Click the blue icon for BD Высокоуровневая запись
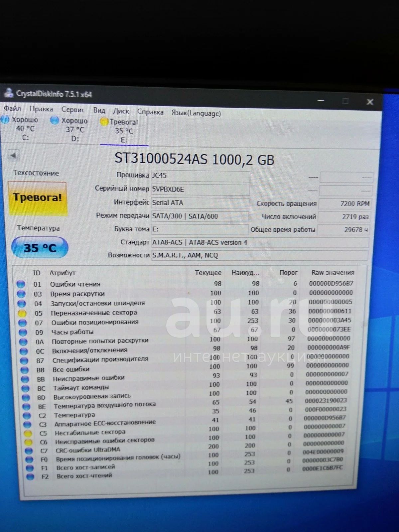The image size is (399, 532). point(26,397)
